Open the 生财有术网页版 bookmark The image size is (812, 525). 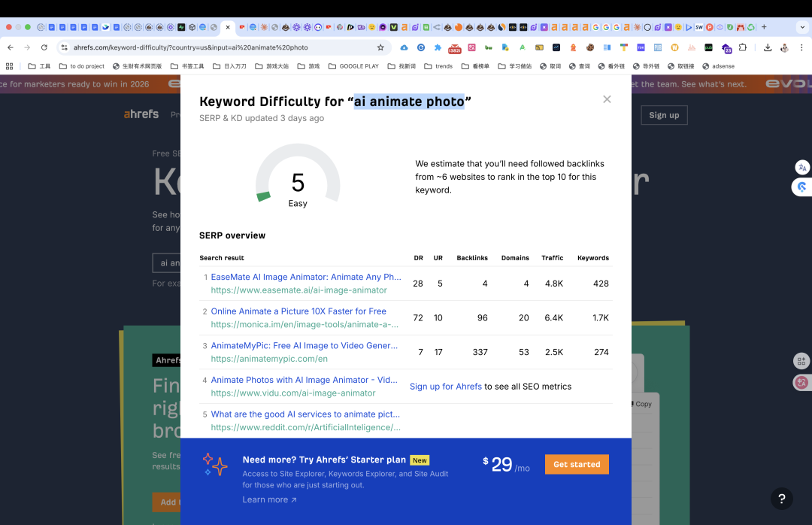tap(138, 66)
